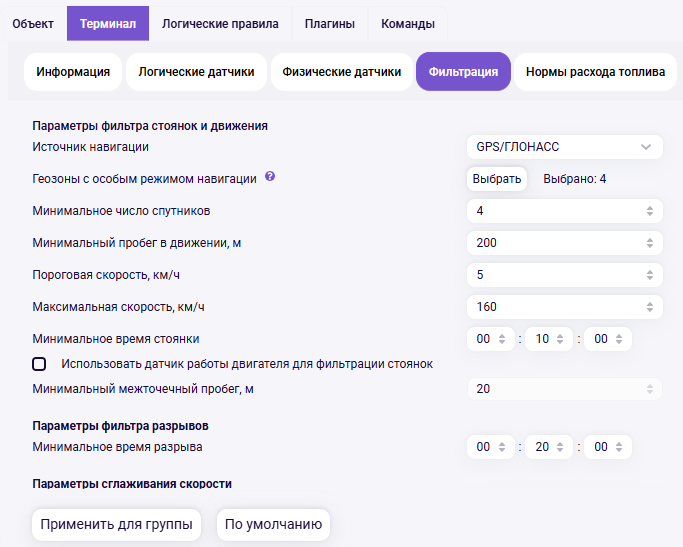The image size is (683, 547).
Task: Click the maximum speed input showing 160
Action: [x=565, y=307]
